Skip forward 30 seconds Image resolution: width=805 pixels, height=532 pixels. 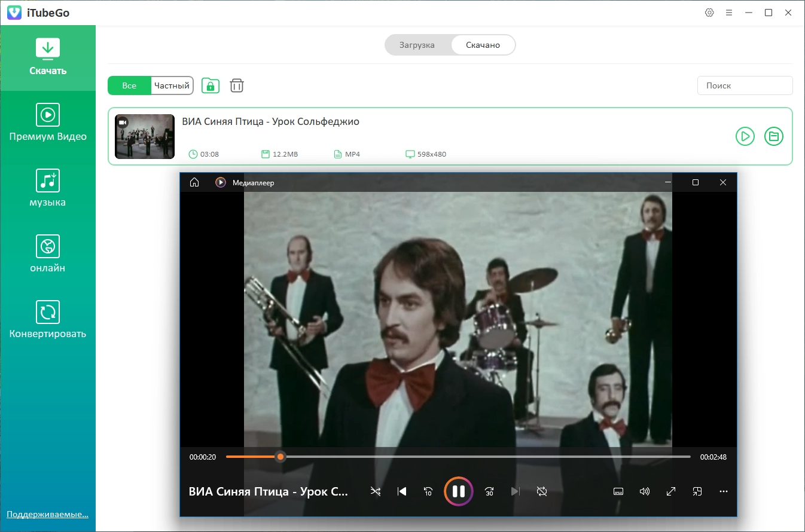coord(489,491)
